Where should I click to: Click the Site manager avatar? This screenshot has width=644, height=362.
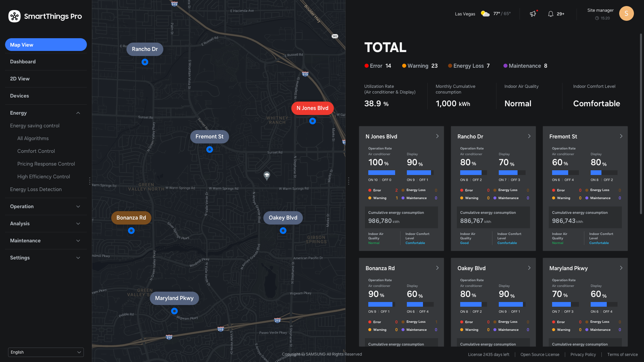[626, 13]
